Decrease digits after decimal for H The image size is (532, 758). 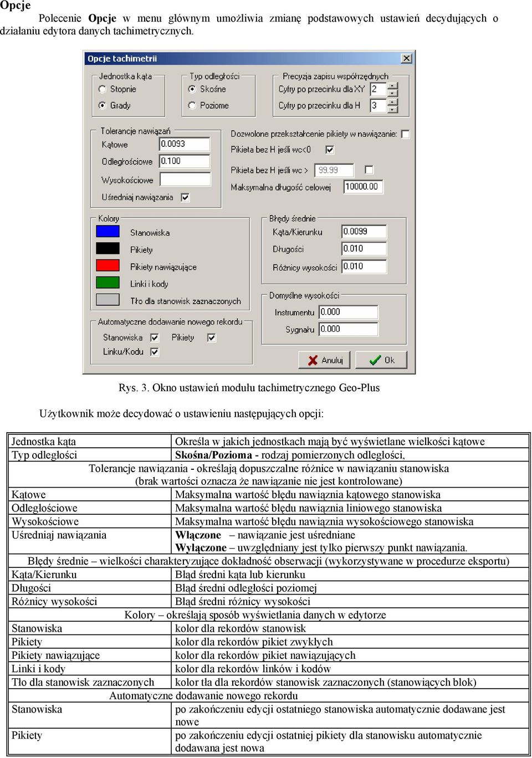coord(393,109)
